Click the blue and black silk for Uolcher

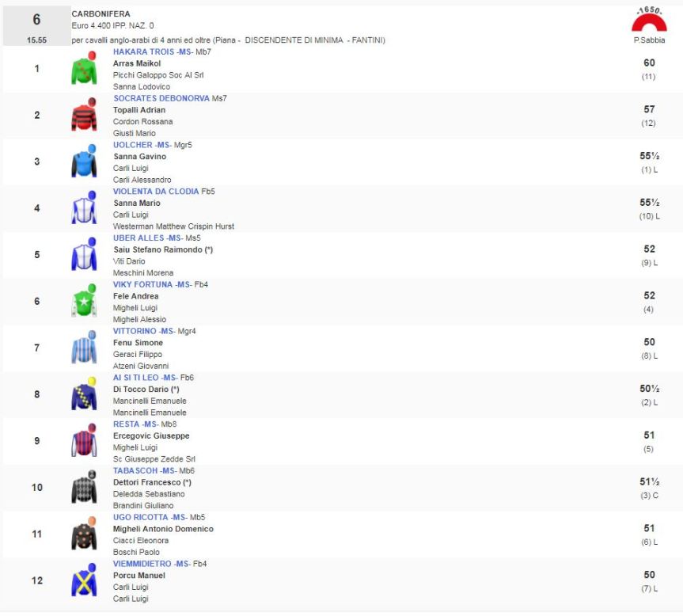84,162
